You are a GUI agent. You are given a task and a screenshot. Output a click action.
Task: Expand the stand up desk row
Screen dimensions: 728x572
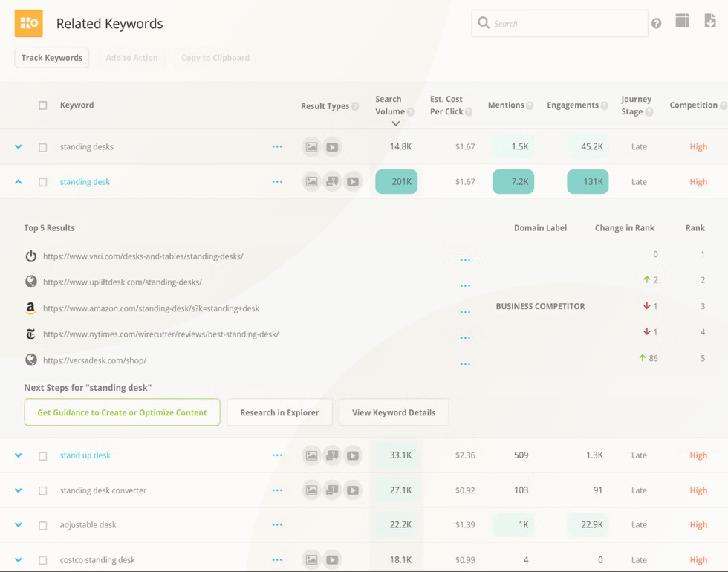coord(18,455)
